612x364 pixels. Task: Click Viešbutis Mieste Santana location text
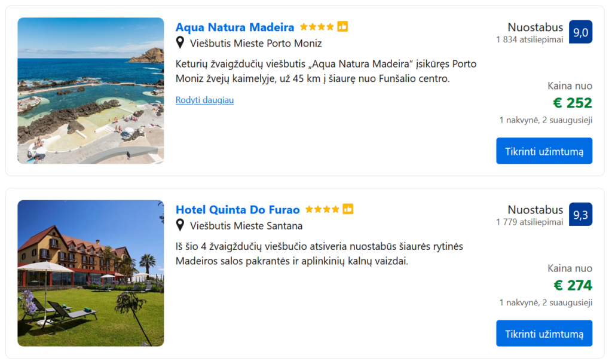246,226
